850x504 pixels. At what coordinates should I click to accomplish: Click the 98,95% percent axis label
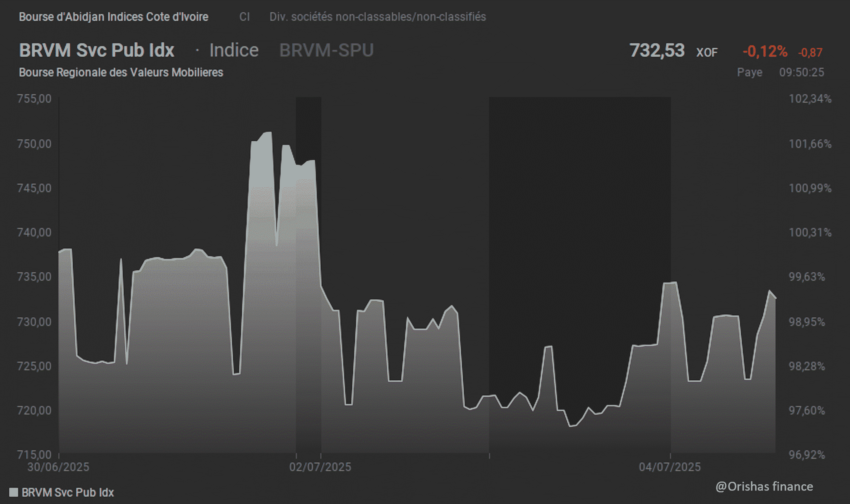click(x=807, y=322)
